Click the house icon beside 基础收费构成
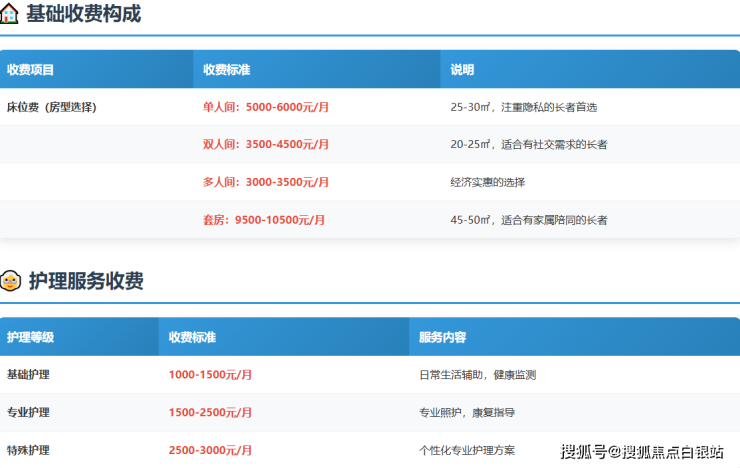740x468 pixels. click(x=11, y=15)
